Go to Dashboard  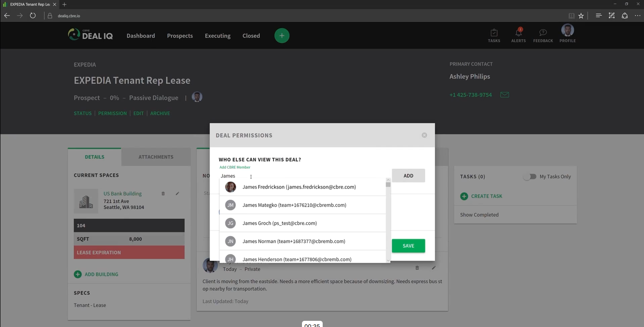coord(141,36)
